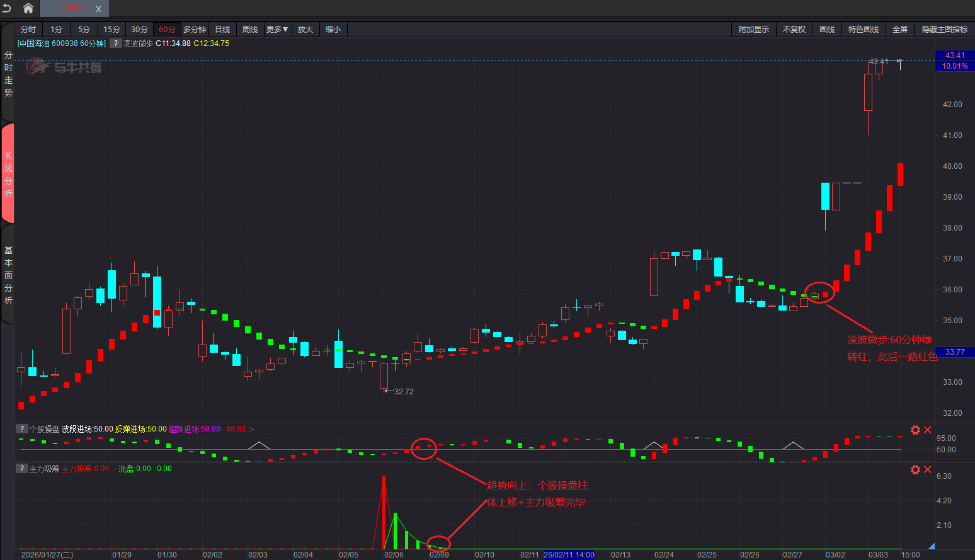Click the blue corner triangle at bottom right
The width and height of the screenshot is (975, 560).
[932, 546]
